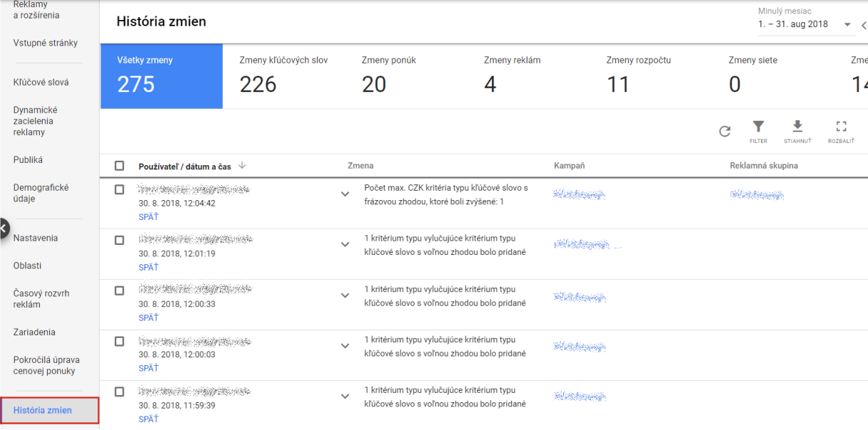Click the Reklamná skupina column header
868x430 pixels.
[764, 166]
